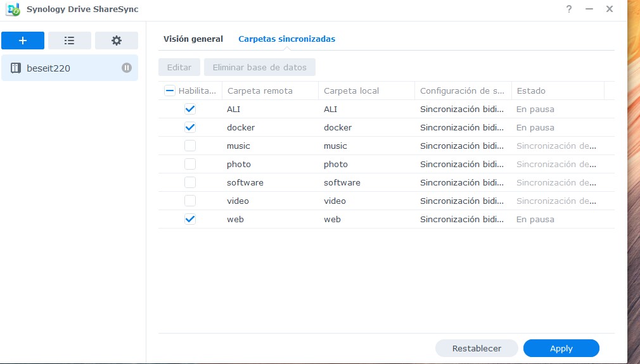Screen dimensions: 640x364
Task: Select the docker folder row
Action: click(x=336, y=127)
